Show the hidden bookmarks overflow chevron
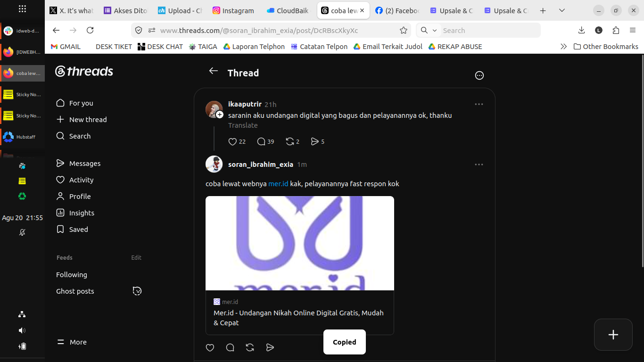Viewport: 644px width, 362px height. pos(563,47)
